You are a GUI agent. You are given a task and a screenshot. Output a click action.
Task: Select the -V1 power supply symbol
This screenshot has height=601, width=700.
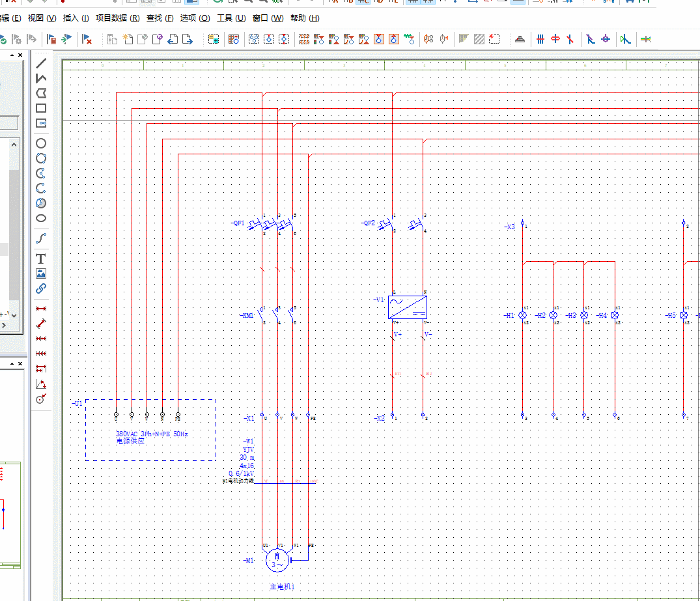click(408, 307)
